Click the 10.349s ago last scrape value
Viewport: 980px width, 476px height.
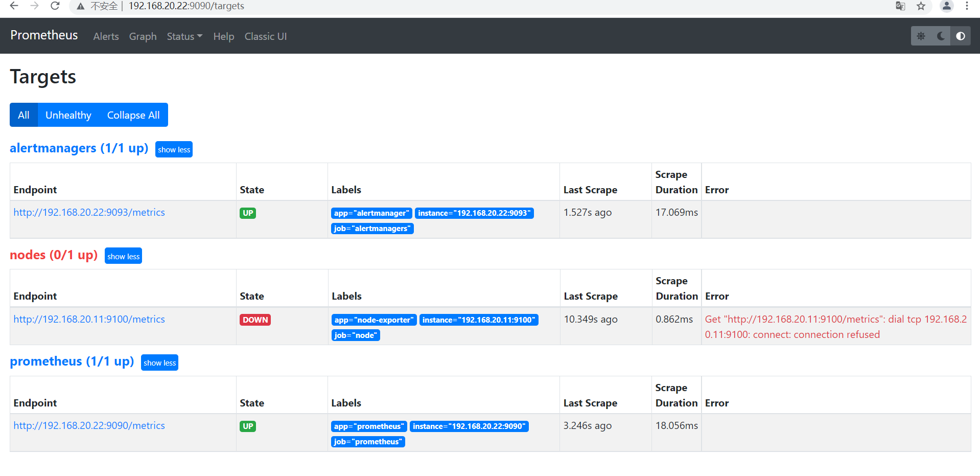pos(591,319)
